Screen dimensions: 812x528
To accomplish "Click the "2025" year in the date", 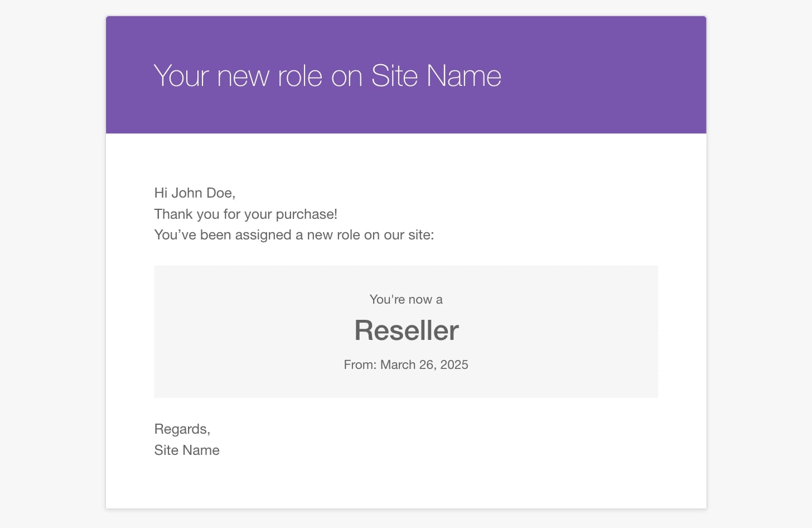I will (x=454, y=365).
